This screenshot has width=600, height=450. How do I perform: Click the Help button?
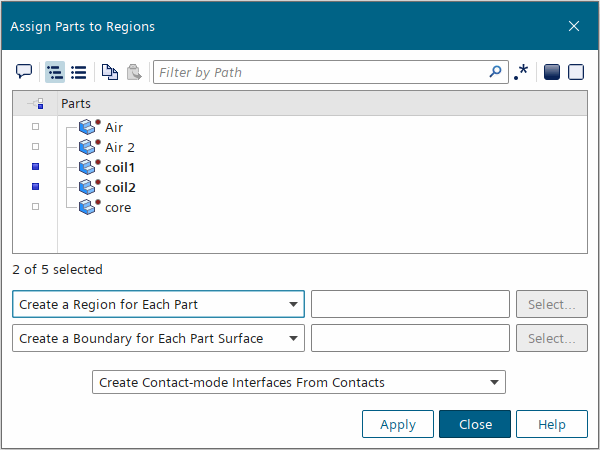(x=551, y=424)
